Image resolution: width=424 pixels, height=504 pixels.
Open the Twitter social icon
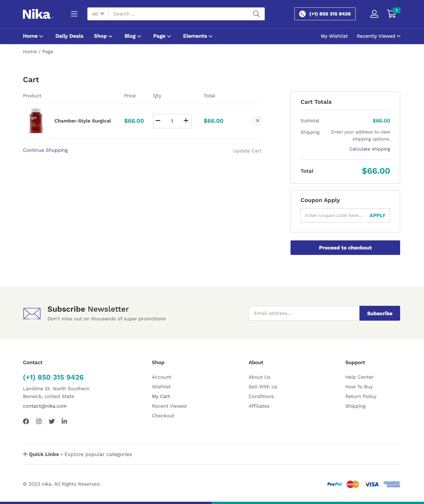point(52,421)
